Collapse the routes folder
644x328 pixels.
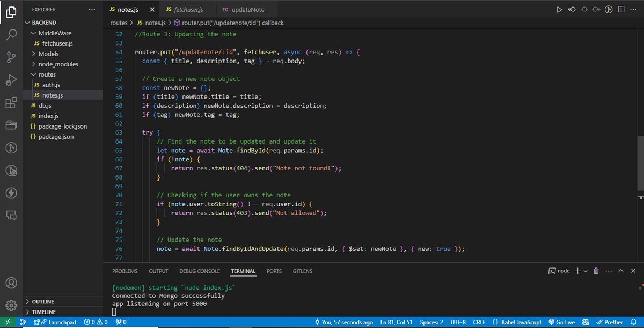point(62,74)
